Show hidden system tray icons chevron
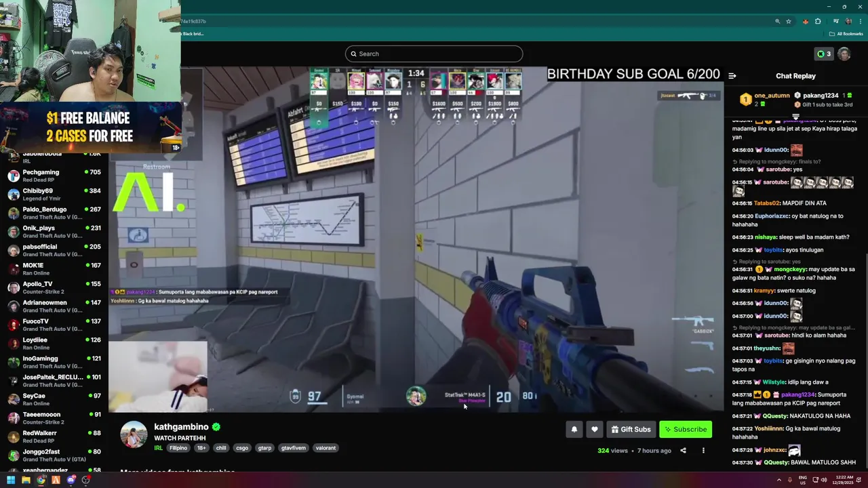 [778, 480]
